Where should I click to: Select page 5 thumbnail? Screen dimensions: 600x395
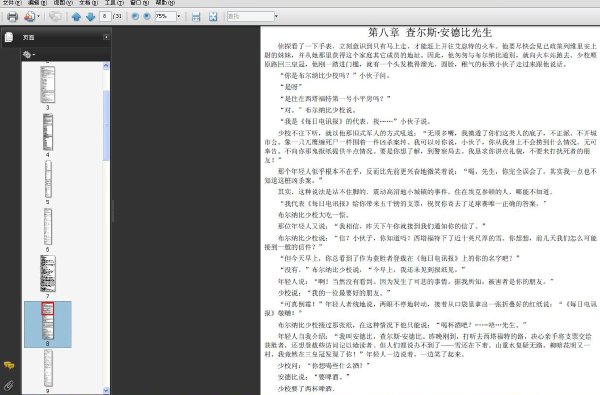pos(48,179)
